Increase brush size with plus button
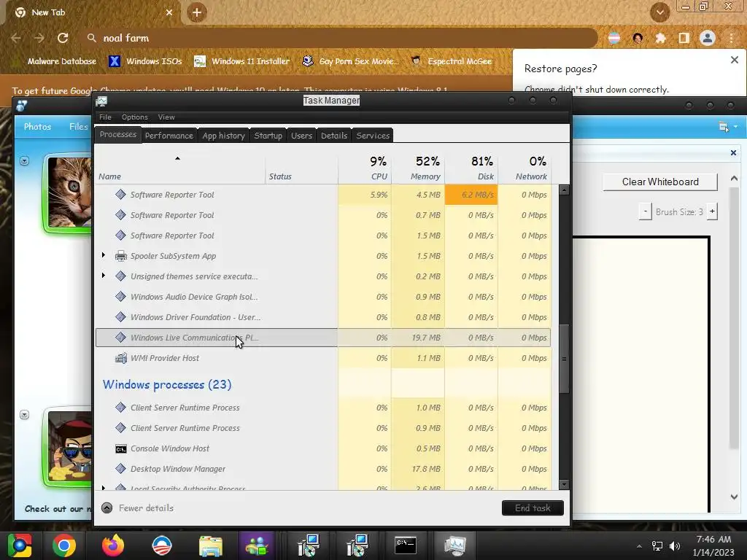The image size is (747, 560). click(x=712, y=211)
